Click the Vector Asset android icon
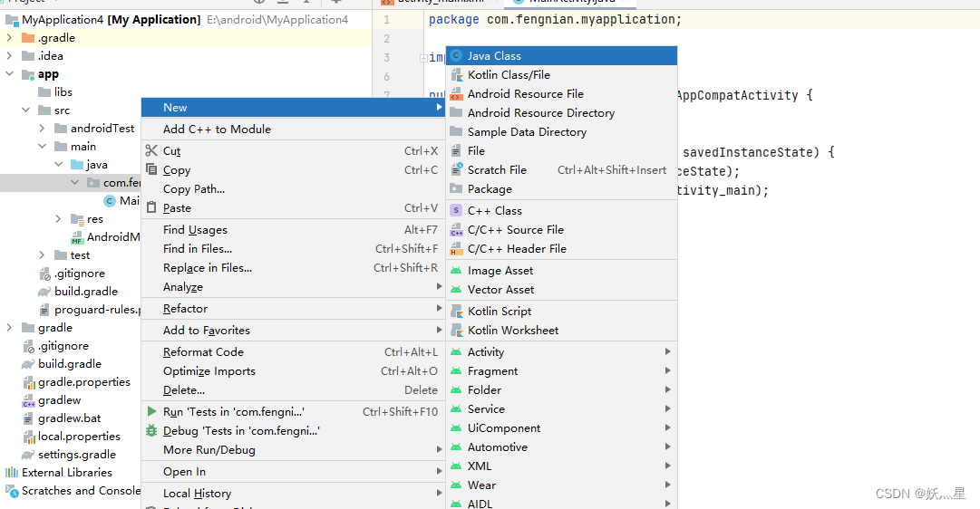 (456, 289)
